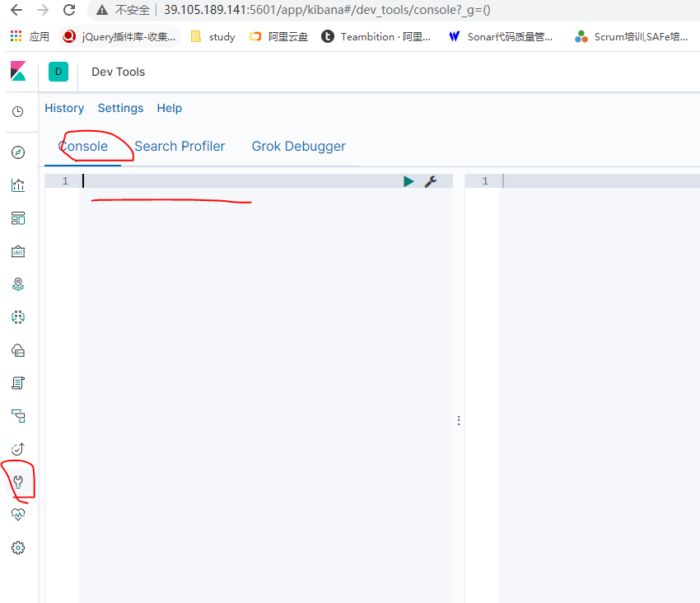
Task: Switch to Search Profiler tab
Action: pos(180,146)
